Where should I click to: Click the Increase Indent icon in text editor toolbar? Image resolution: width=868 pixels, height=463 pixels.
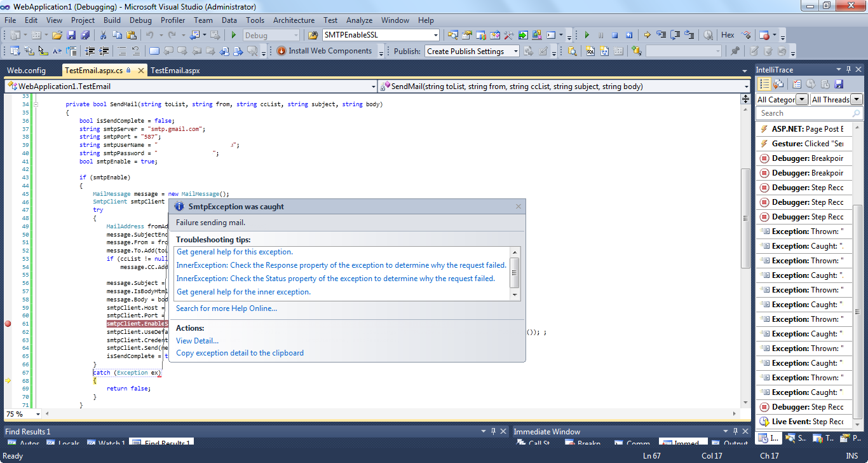click(104, 51)
